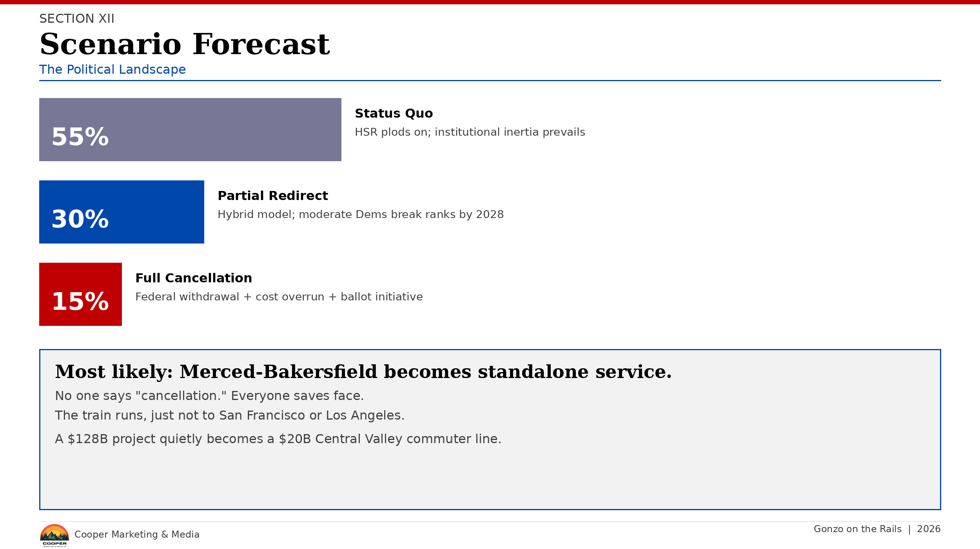Click the SECTION XII label

click(77, 18)
